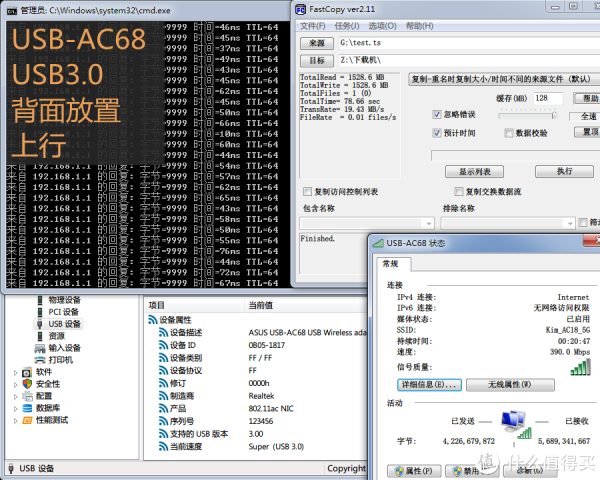Toggle the filter checkbox beside 排除名称
The image size is (600, 480).
(x=583, y=222)
